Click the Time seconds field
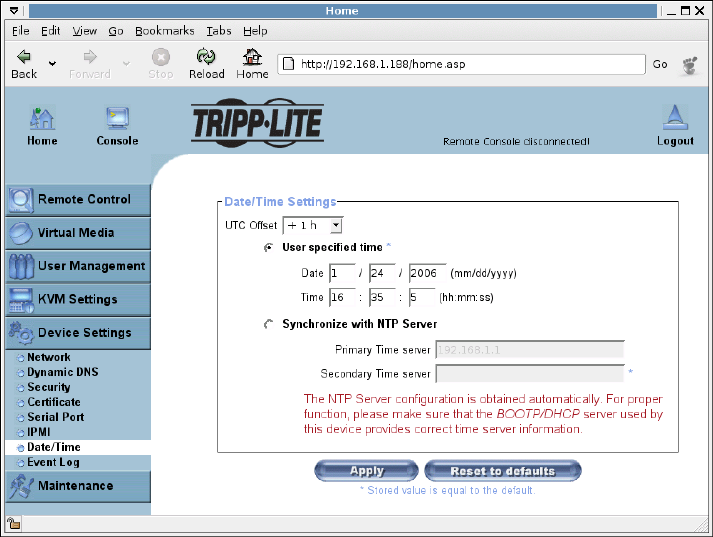Image resolution: width=713 pixels, height=537 pixels. [422, 297]
